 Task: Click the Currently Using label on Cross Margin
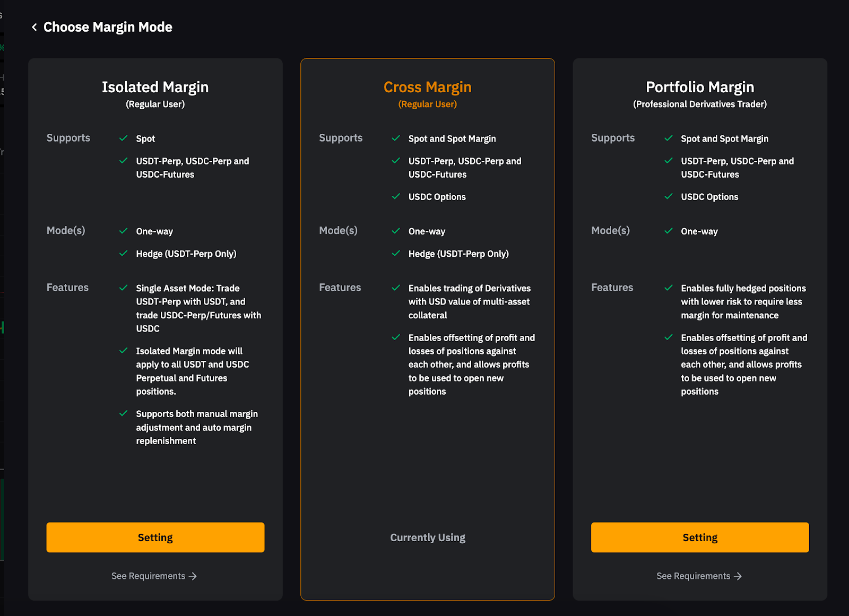[x=428, y=537]
